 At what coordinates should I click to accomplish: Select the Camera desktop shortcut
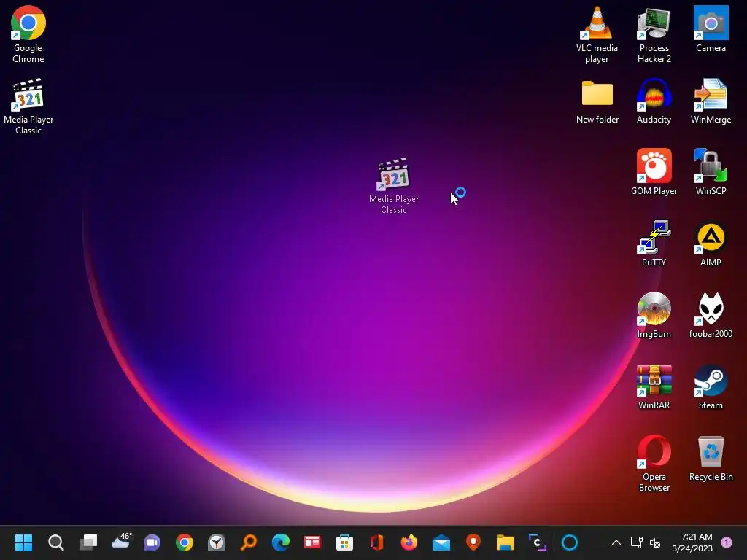click(x=711, y=29)
